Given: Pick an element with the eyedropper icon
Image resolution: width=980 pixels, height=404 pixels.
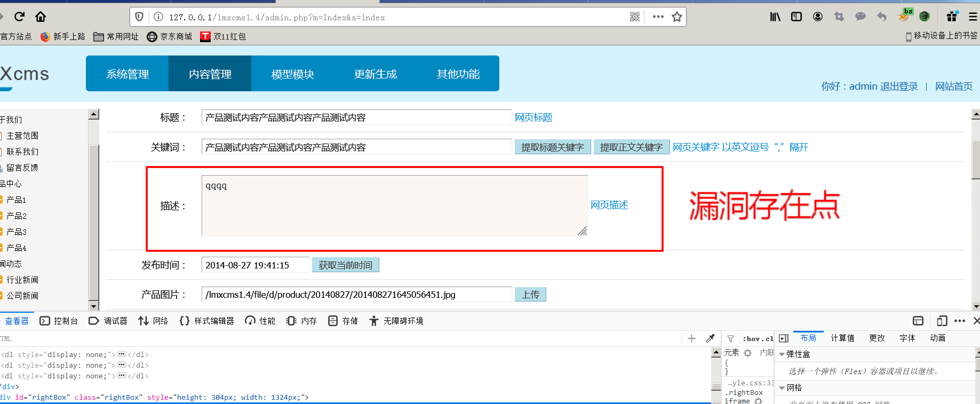Looking at the screenshot, I should (711, 338).
